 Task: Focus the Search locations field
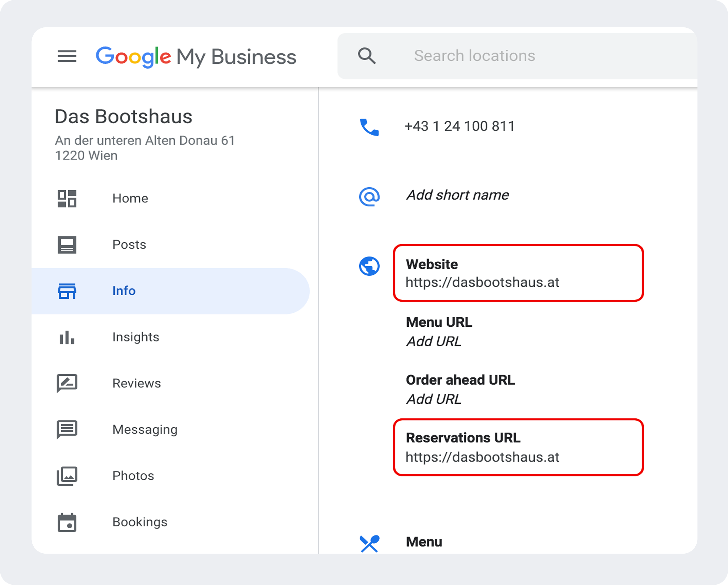(517, 56)
